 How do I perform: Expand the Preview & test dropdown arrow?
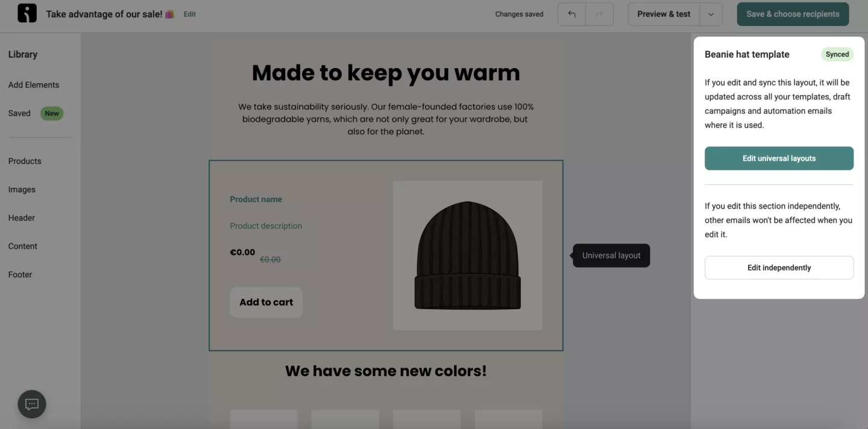(x=711, y=14)
